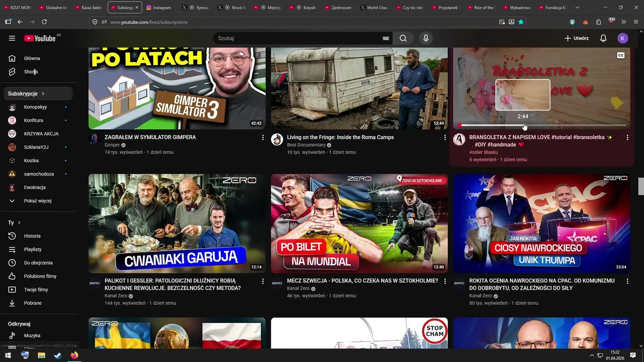Open Rokita ocenia Nawrockiego video title
644x362 pixels.
(542, 285)
